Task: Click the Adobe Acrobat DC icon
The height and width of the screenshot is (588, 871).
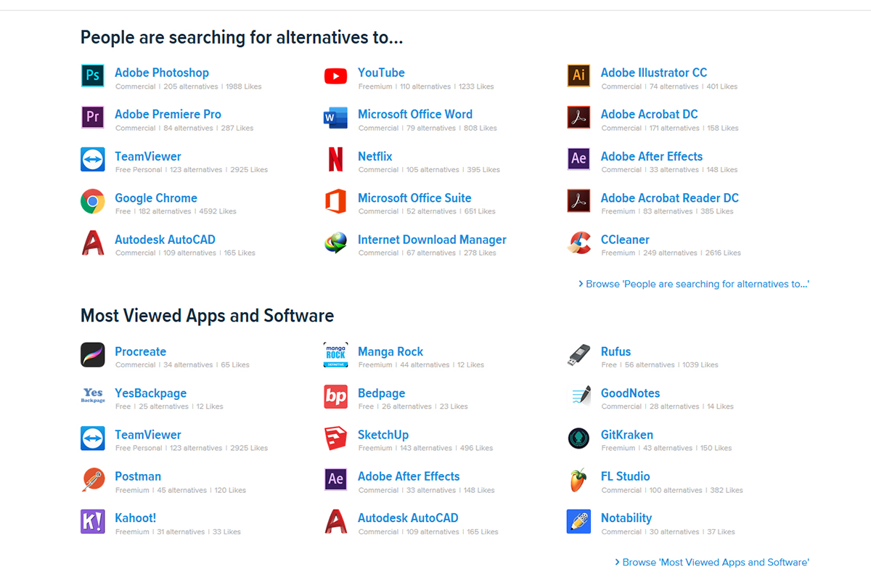Action: point(578,117)
